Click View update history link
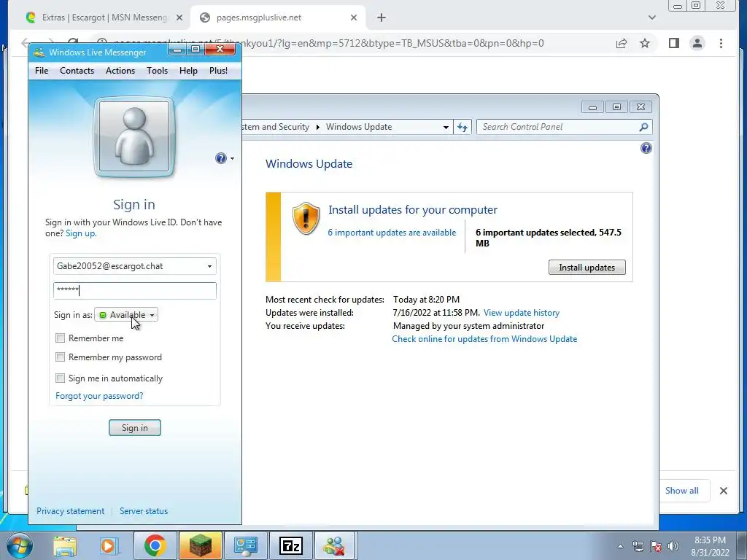Viewport: 747px width, 560px height. pos(521,313)
